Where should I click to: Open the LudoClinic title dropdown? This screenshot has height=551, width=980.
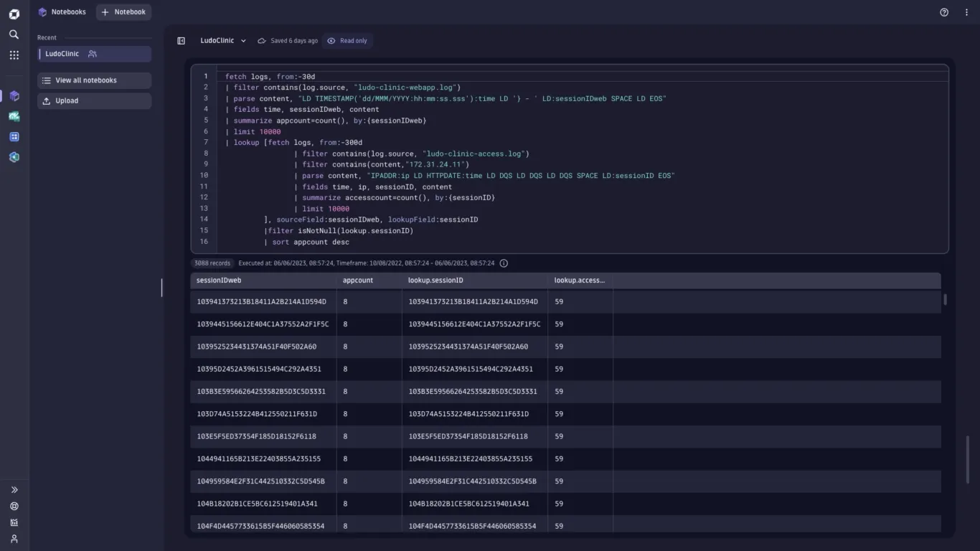223,41
